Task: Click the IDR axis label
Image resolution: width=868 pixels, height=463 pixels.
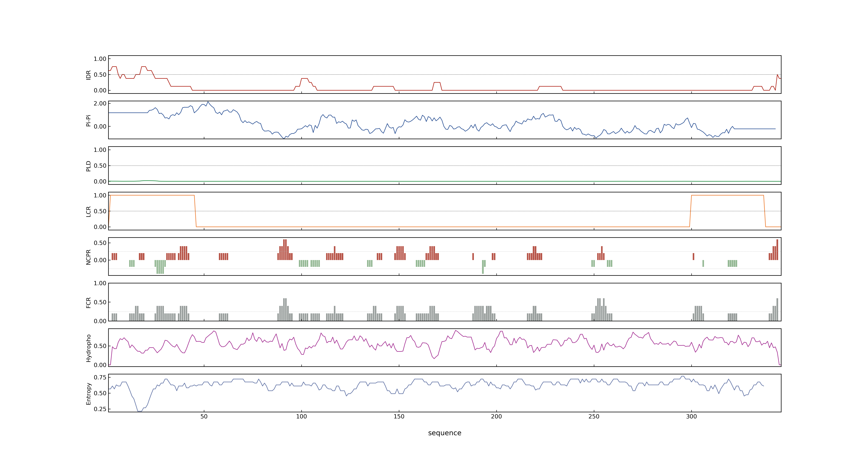Action: pyautogui.click(x=89, y=75)
